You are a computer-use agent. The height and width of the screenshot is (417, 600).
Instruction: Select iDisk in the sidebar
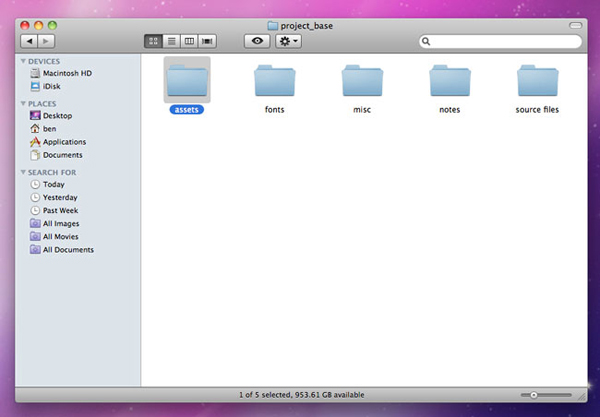(46, 86)
